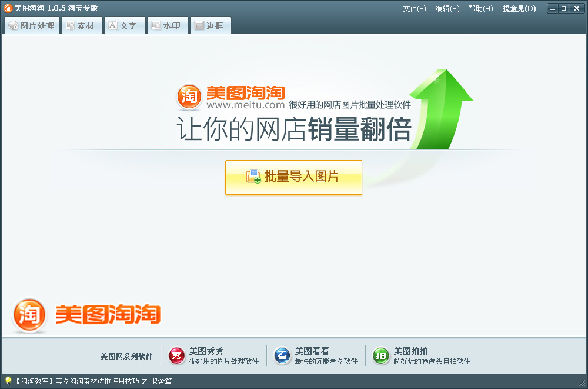
Task: Open the 淘淘教室 tip in status bar
Action: click(93, 381)
